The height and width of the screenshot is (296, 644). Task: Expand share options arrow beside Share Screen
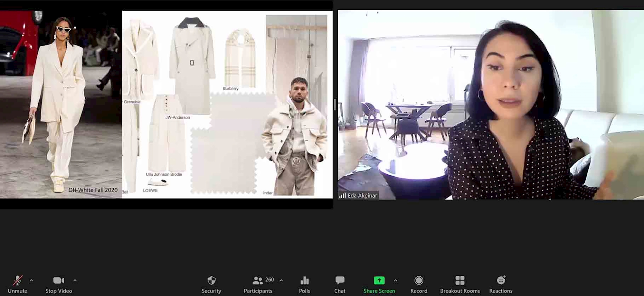pyautogui.click(x=395, y=281)
